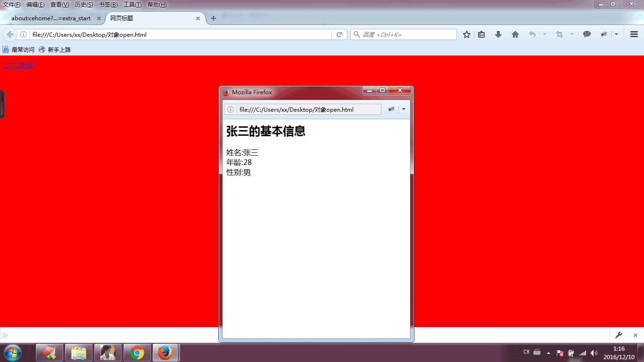
Task: Show site info icon in popup window
Action: (231, 109)
